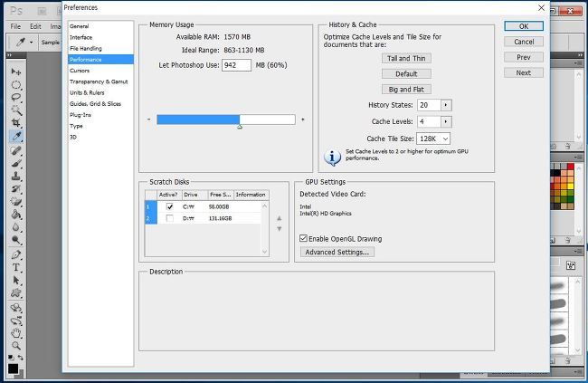588x383 pixels.
Task: Select the Hand tool
Action: coord(15,333)
